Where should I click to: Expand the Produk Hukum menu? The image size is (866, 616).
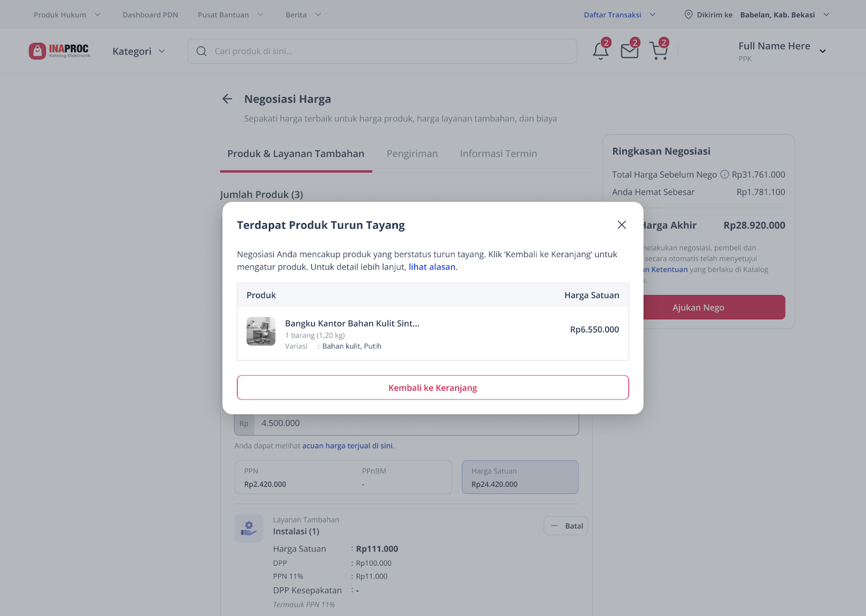point(67,15)
